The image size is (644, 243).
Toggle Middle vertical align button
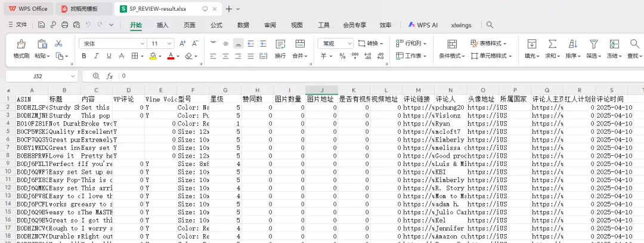tap(225, 43)
